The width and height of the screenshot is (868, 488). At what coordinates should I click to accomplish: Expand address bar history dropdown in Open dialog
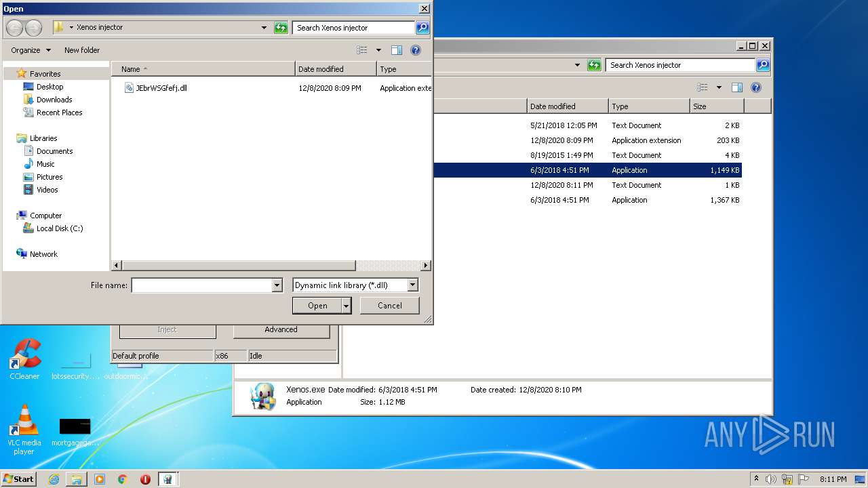[264, 28]
